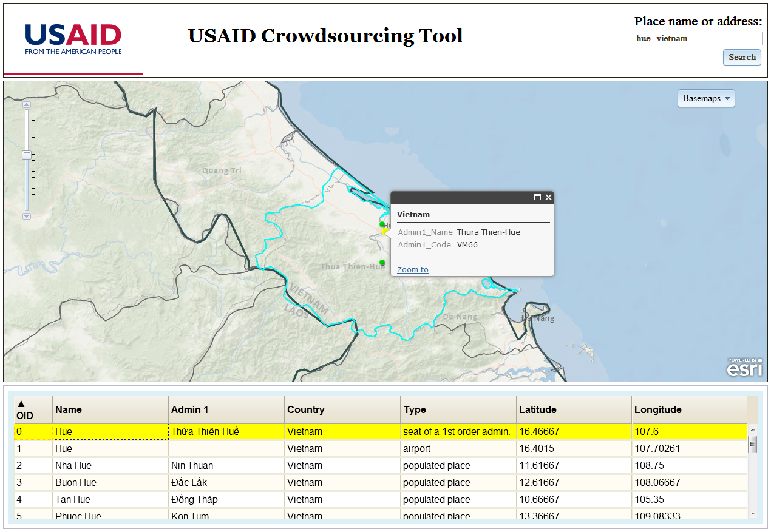
Task: Click the Vietnam popup title
Action: (413, 214)
